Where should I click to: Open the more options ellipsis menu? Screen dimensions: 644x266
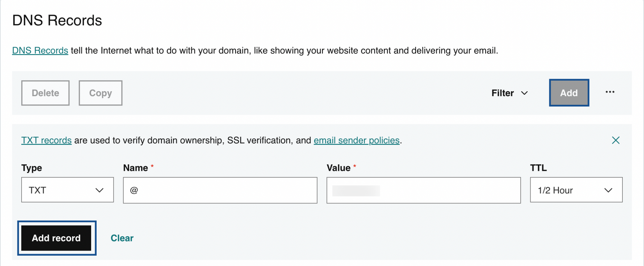coord(610,93)
